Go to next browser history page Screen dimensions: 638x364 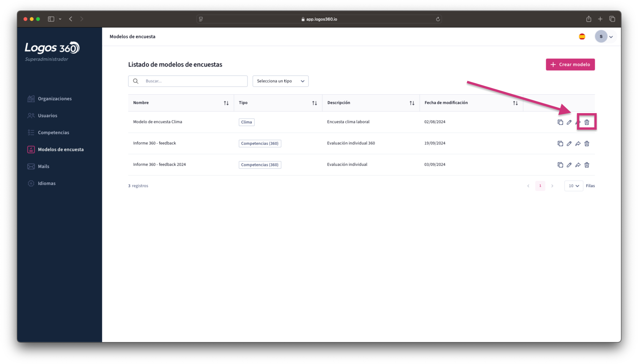82,19
